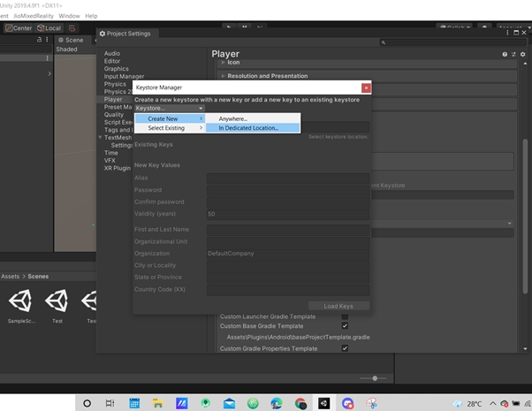Choose "In Dedicated Location..." menu option

(248, 128)
